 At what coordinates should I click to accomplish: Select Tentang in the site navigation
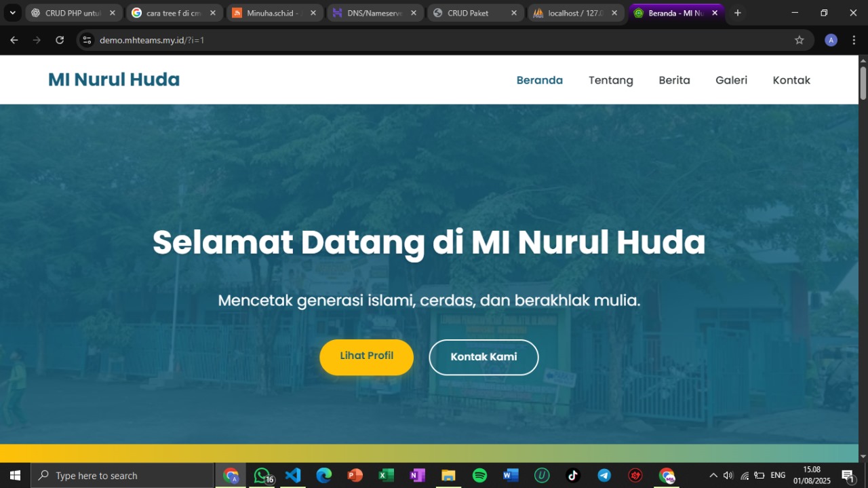pos(610,79)
